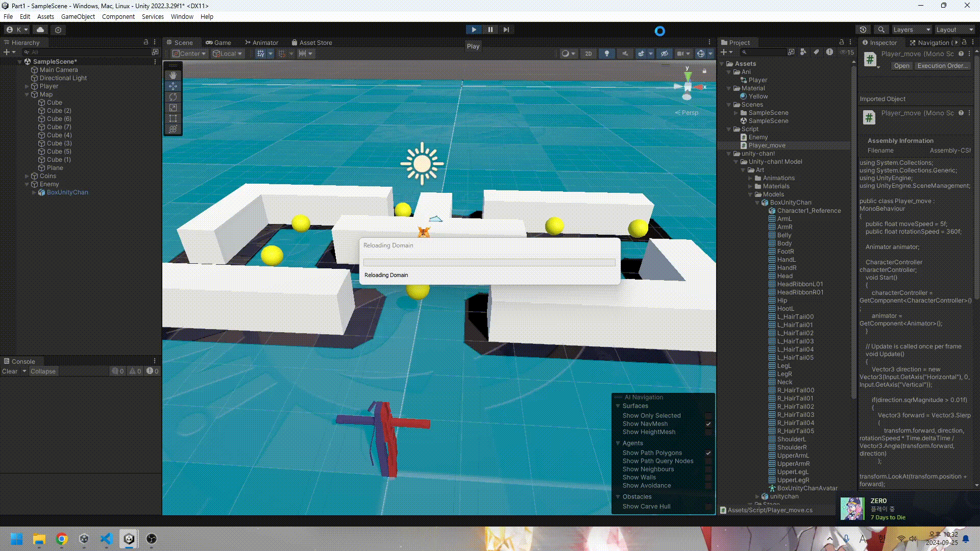
Task: Open the Local handle rotation dropdown
Action: 228,54
